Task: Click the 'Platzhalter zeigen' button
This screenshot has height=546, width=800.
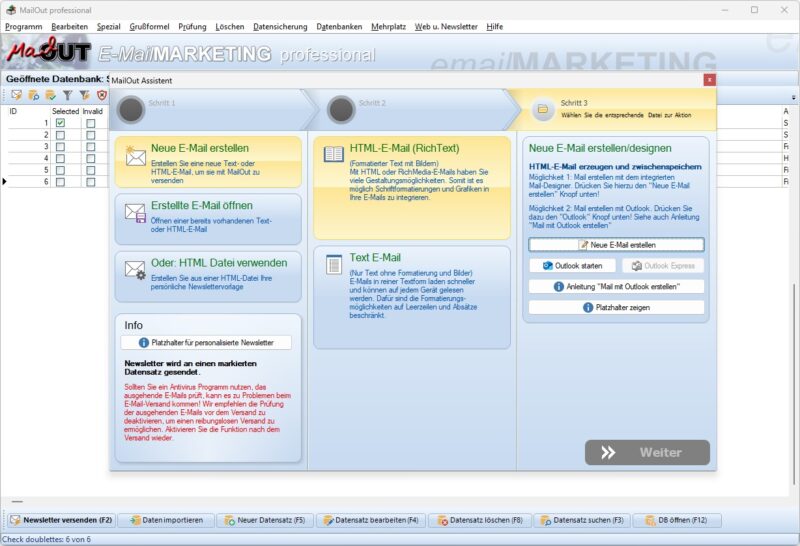Action: point(616,307)
